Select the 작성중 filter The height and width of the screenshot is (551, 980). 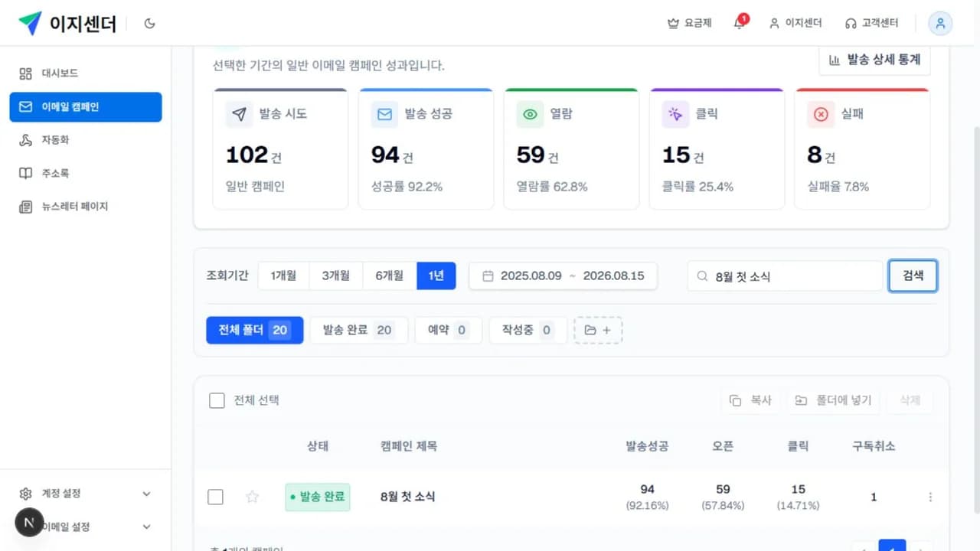coord(528,330)
